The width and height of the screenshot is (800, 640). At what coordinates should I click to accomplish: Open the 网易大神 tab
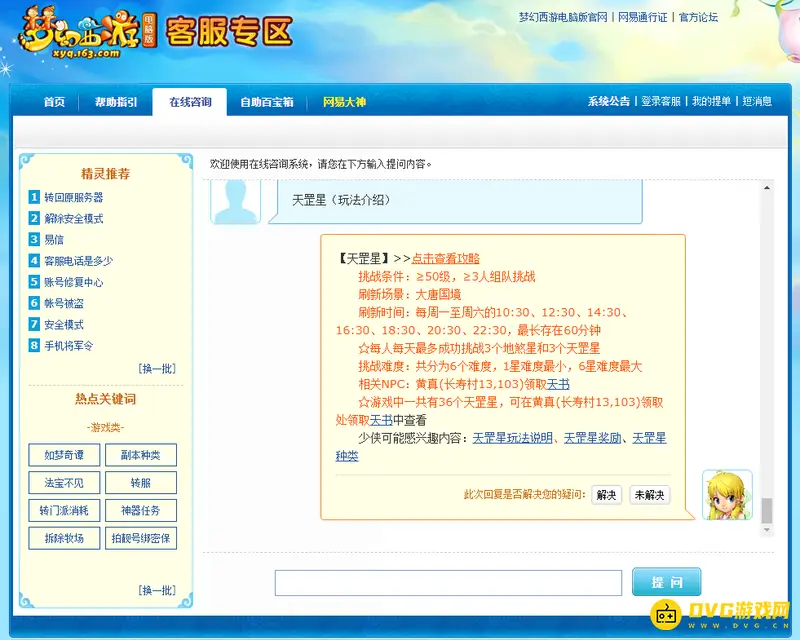point(344,102)
